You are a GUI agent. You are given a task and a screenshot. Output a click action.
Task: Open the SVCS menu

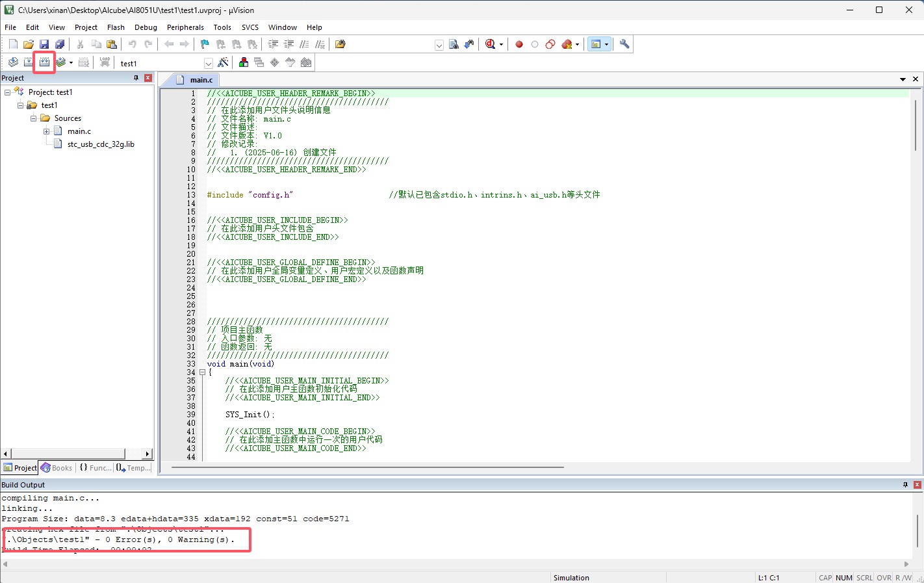click(x=250, y=27)
